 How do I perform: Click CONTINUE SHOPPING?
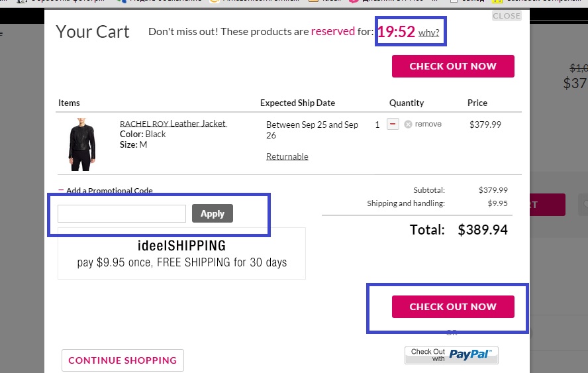click(122, 360)
